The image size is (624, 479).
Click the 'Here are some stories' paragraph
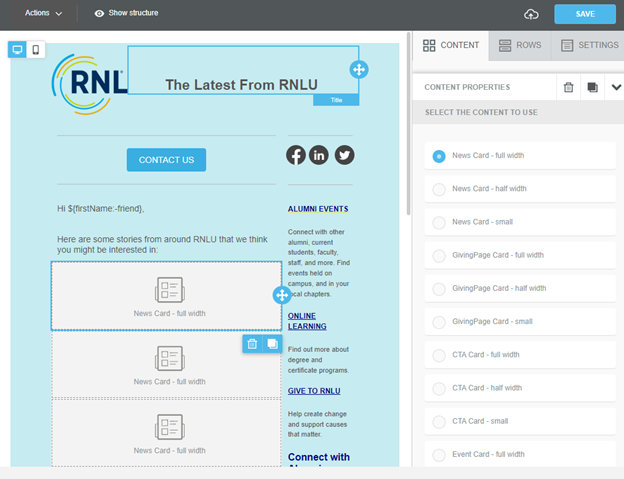[x=162, y=244]
